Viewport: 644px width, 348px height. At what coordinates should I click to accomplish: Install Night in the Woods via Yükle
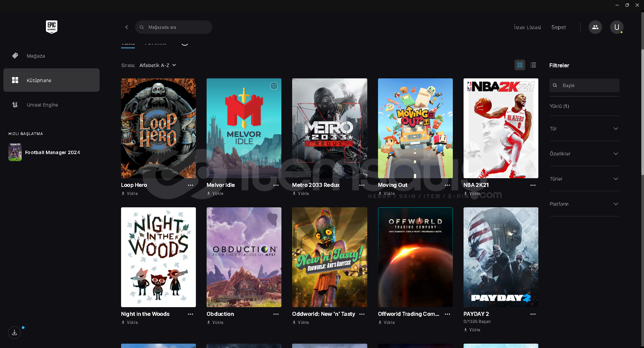[x=130, y=323]
